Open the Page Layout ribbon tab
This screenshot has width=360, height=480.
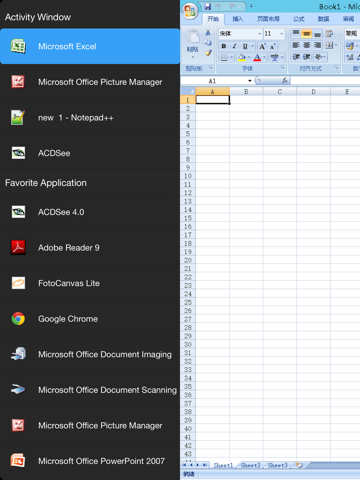point(268,19)
